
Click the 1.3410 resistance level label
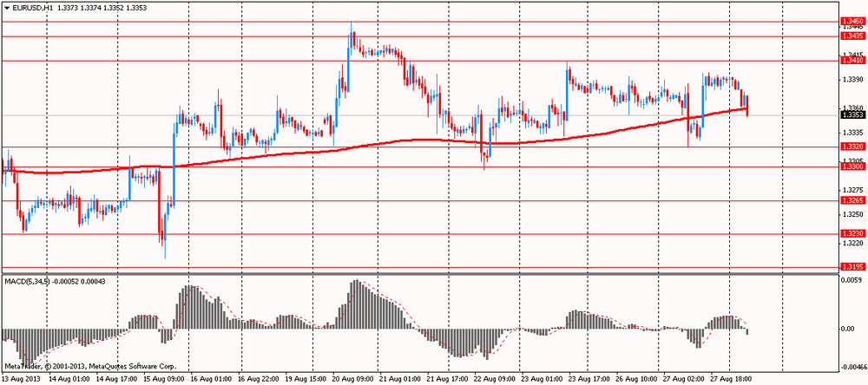[852, 61]
